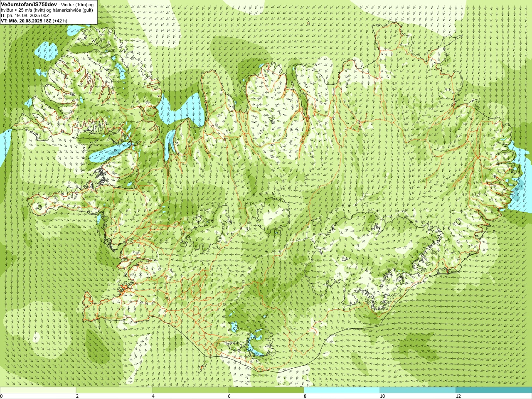The image size is (532, 399).
Task: Click the 0–2 m/s palest legend swatch
Action: (x=38, y=390)
